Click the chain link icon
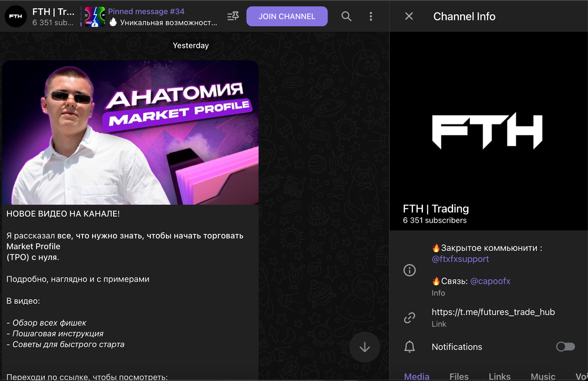Viewport: 588px width, 381px height. (409, 318)
